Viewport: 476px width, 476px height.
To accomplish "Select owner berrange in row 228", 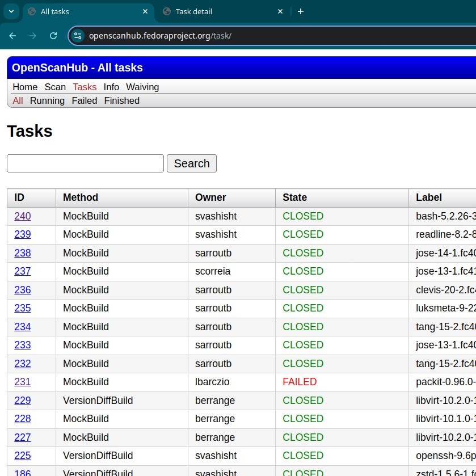I will 215,419.
